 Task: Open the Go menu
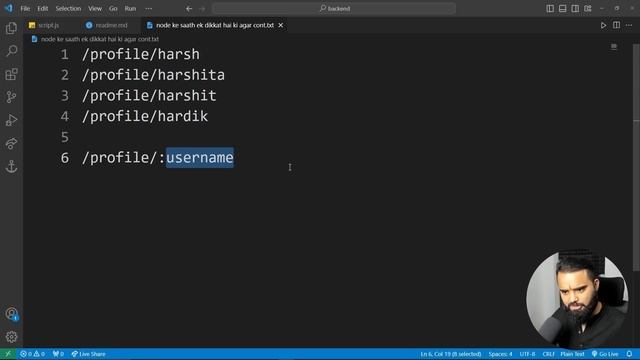[113, 9]
